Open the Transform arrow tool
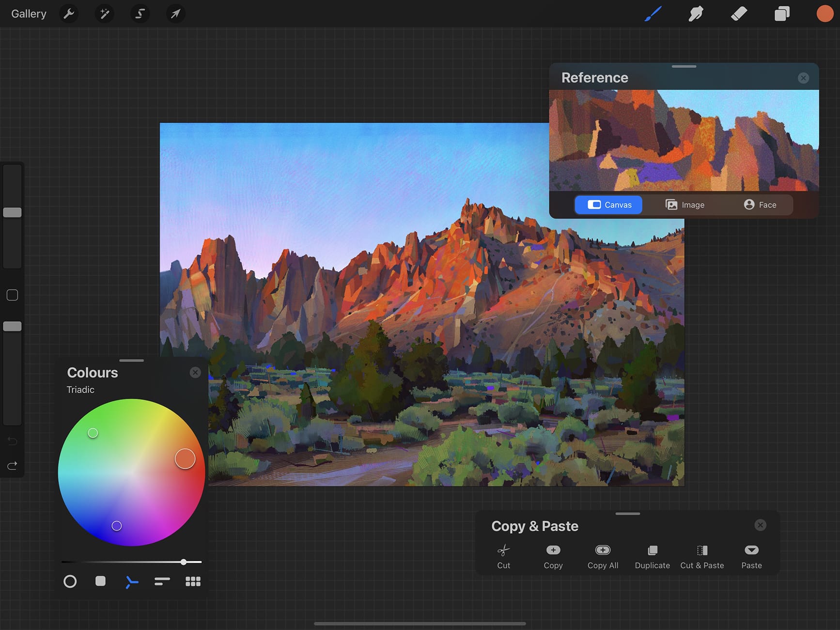 (175, 14)
